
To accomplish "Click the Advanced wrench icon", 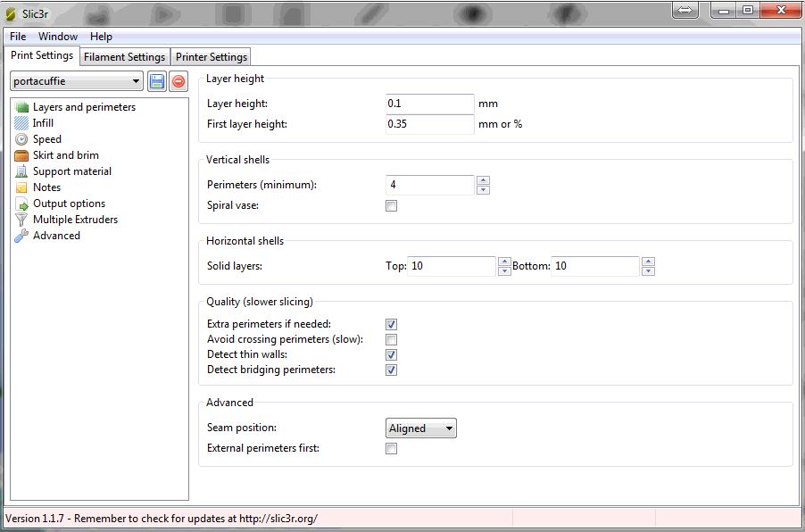I will tap(21, 236).
